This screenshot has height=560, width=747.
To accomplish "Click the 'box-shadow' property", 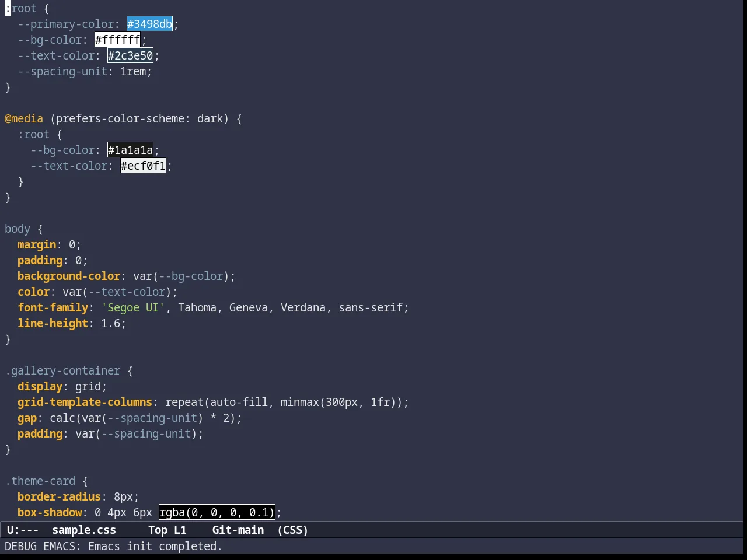I will [x=50, y=512].
